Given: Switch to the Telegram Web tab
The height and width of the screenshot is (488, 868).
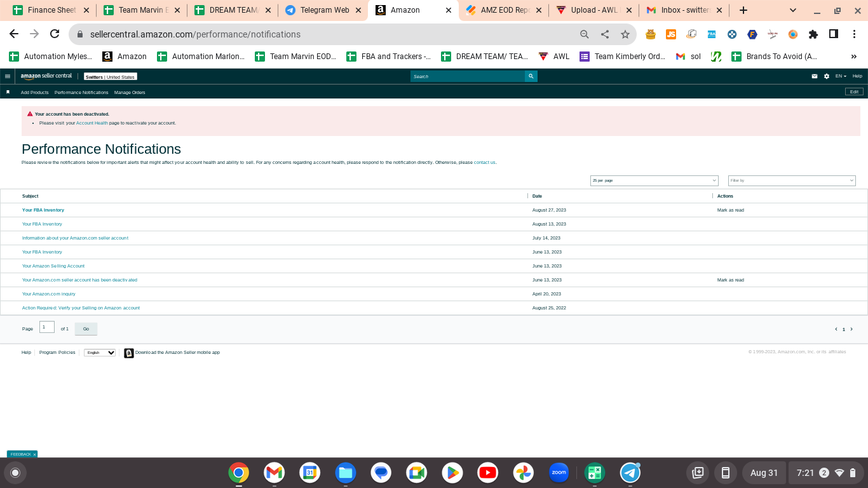Looking at the screenshot, I should pos(324,10).
